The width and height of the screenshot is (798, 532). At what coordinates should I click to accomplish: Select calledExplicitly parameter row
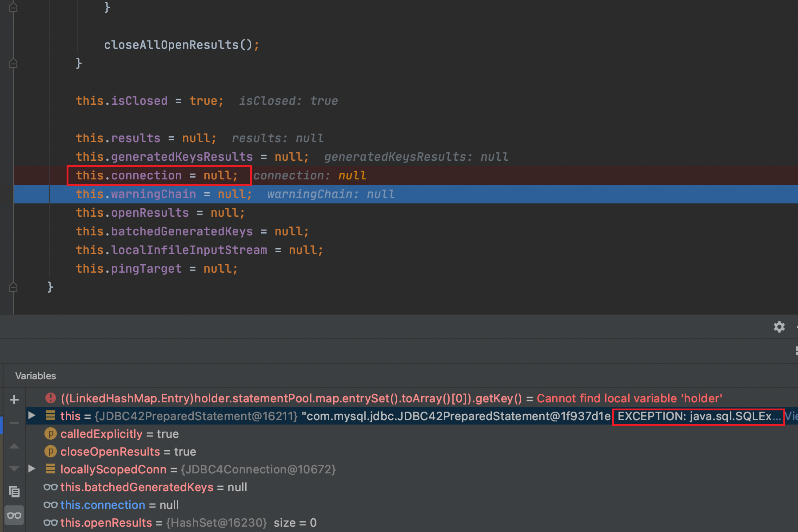(x=411, y=433)
